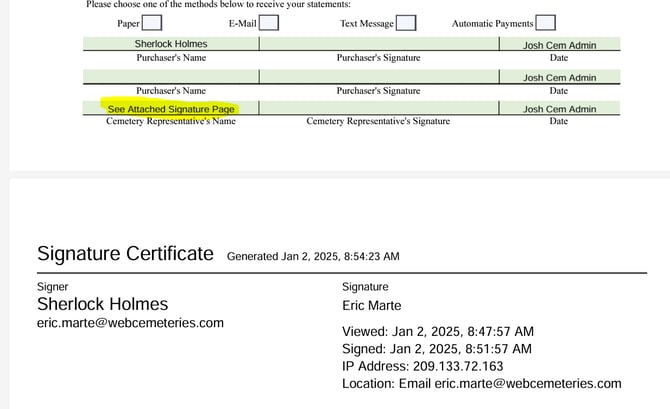This screenshot has height=409, width=670.
Task: Check the Paper statement checkbox
Action: [151, 23]
